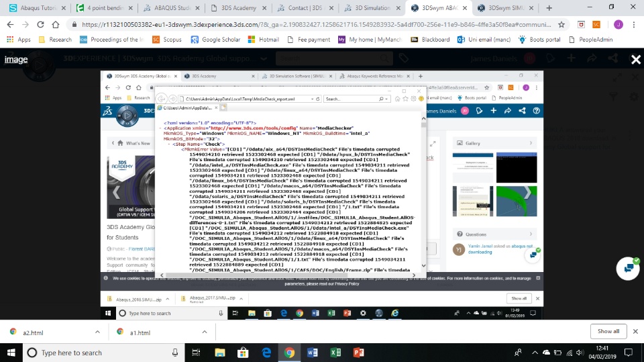Switch to the Contact | 3DS tab
Viewport: 644px width, 362px height.
(x=305, y=8)
